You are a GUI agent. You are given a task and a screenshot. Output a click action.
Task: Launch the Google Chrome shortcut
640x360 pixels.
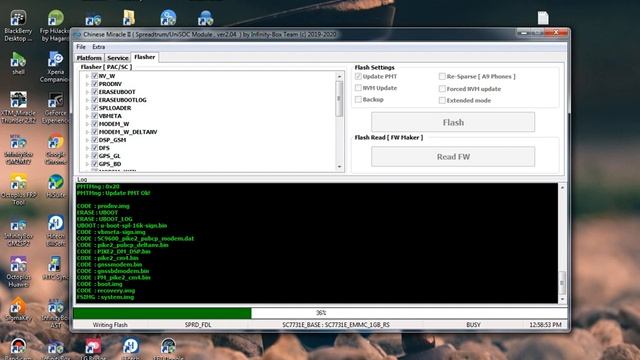tap(56, 149)
